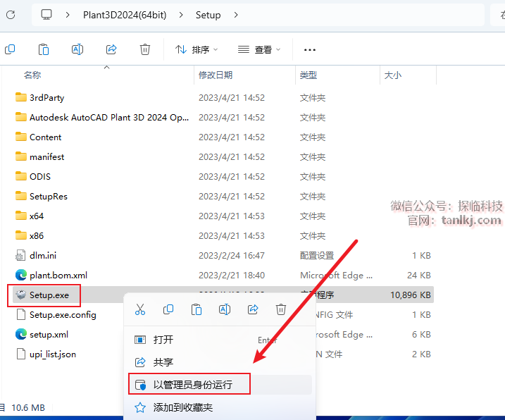Click the upi_list.json file name
Viewport: 505px width, 420px height.
click(53, 354)
